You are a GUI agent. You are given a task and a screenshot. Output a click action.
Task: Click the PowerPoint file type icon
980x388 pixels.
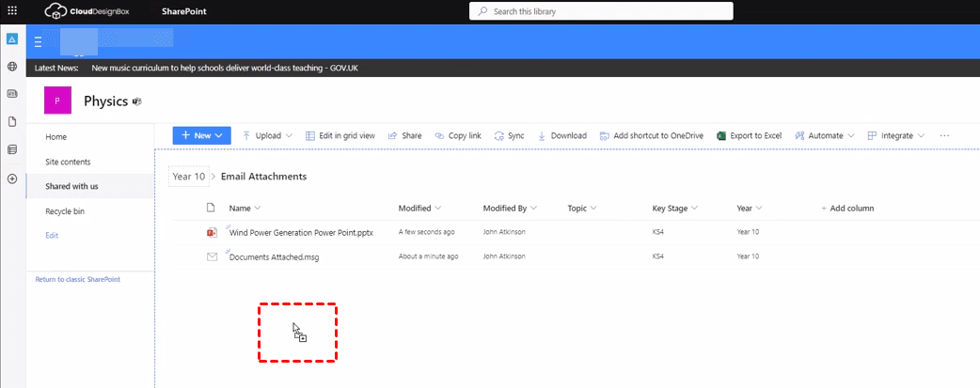[x=212, y=232]
